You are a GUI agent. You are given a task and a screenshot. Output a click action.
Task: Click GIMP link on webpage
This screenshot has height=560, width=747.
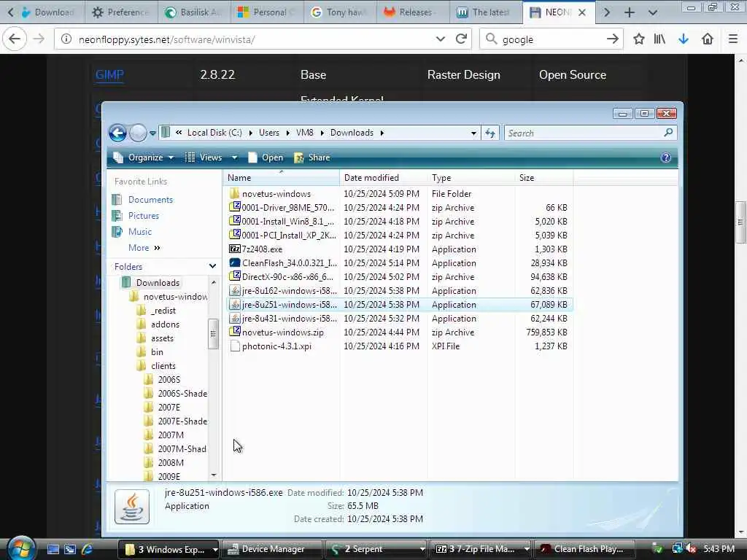click(x=109, y=75)
